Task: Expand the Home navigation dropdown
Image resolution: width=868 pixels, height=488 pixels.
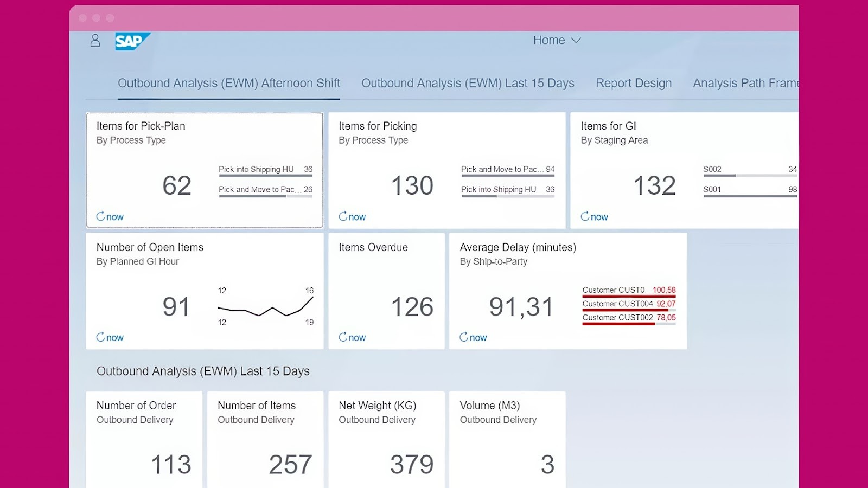Action: [x=557, y=40]
